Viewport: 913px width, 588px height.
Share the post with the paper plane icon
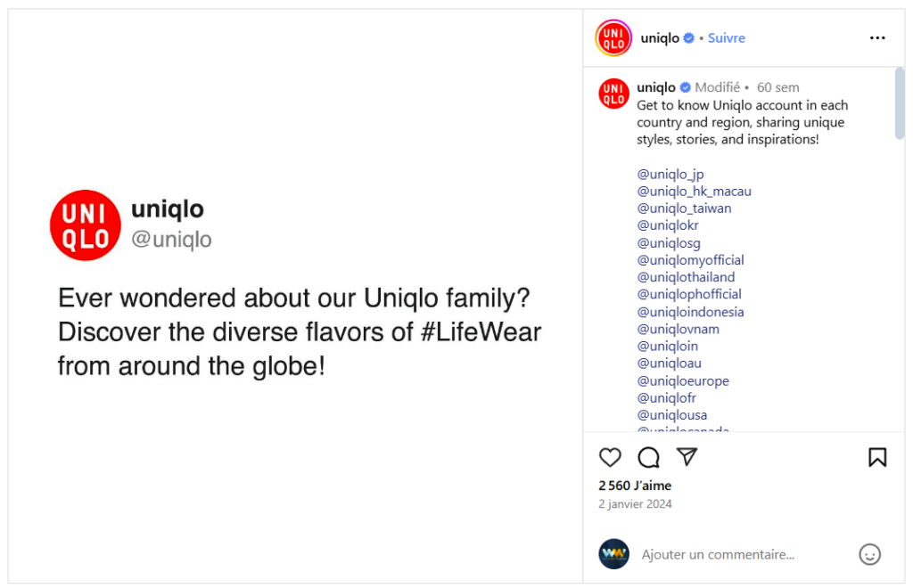point(687,457)
